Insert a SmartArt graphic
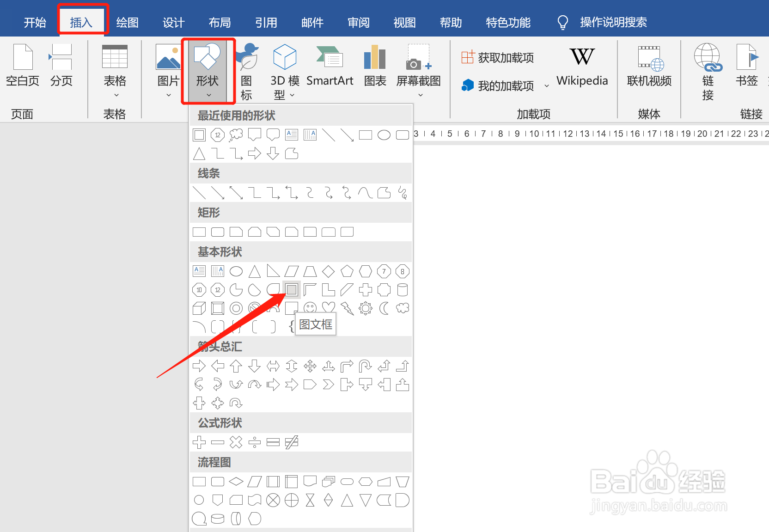 330,66
